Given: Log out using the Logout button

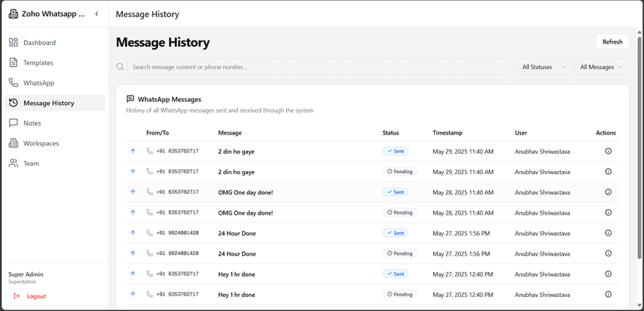Looking at the screenshot, I should pyautogui.click(x=30, y=295).
